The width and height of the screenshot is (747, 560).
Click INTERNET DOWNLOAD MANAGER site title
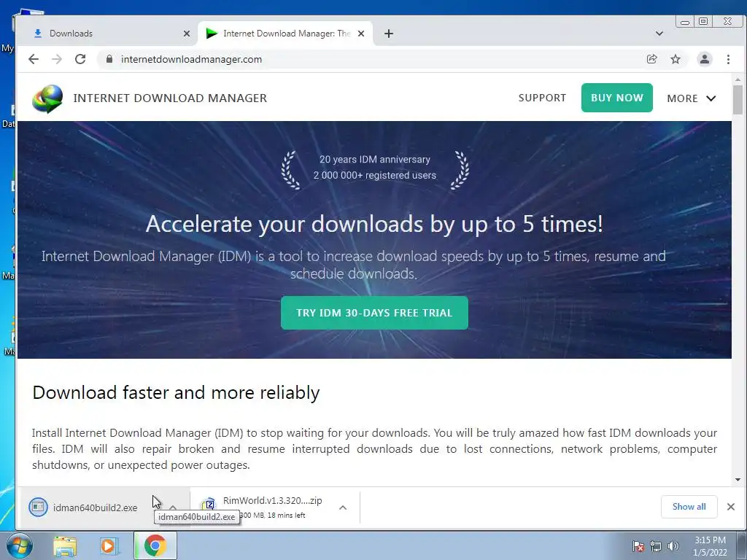click(170, 98)
